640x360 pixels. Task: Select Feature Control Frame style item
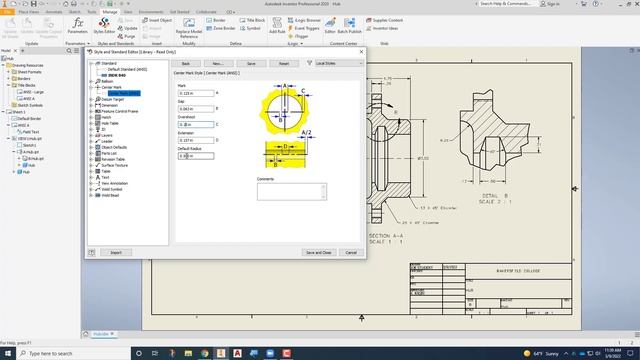point(120,111)
